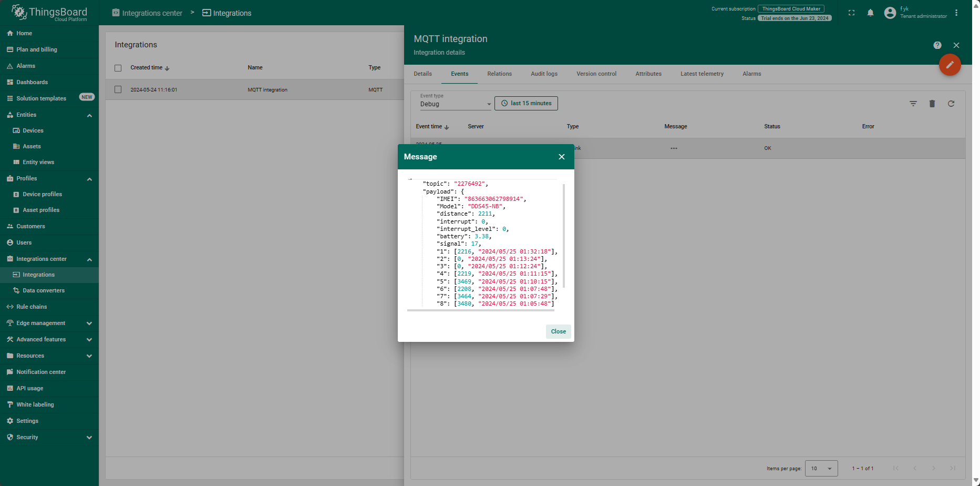
Task: Click the Close button in Message dialog
Action: coord(558,331)
